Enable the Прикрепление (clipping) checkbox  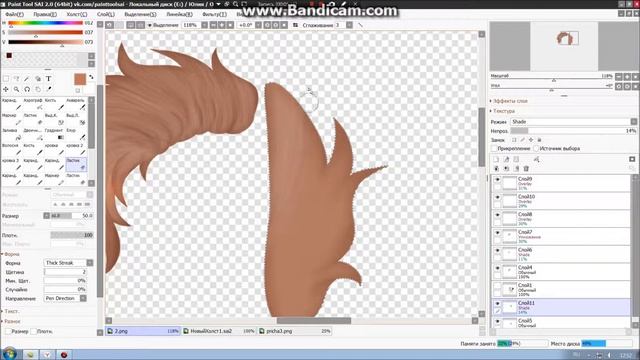tap(494, 149)
